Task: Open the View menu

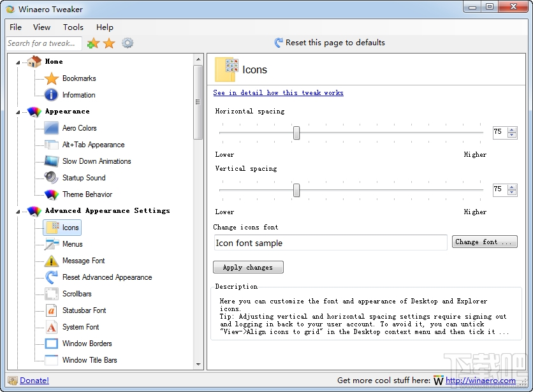Action: click(x=42, y=27)
